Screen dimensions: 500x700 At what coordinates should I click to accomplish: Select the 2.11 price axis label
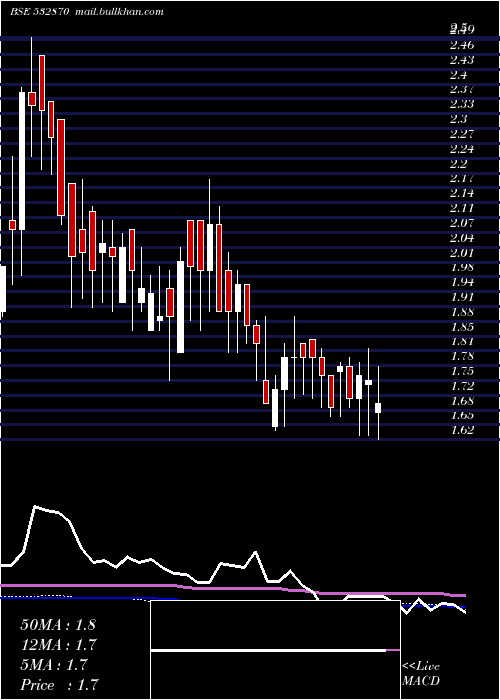(x=462, y=208)
